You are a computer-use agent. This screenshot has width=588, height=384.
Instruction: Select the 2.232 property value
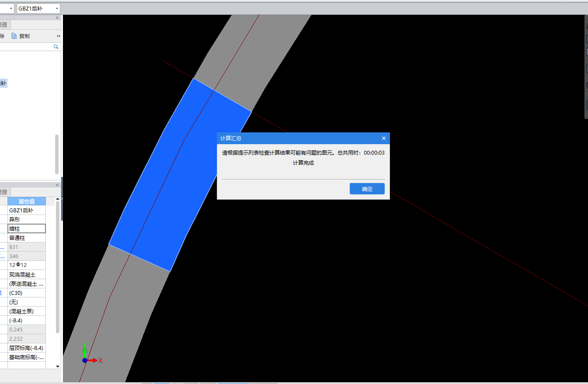27,339
